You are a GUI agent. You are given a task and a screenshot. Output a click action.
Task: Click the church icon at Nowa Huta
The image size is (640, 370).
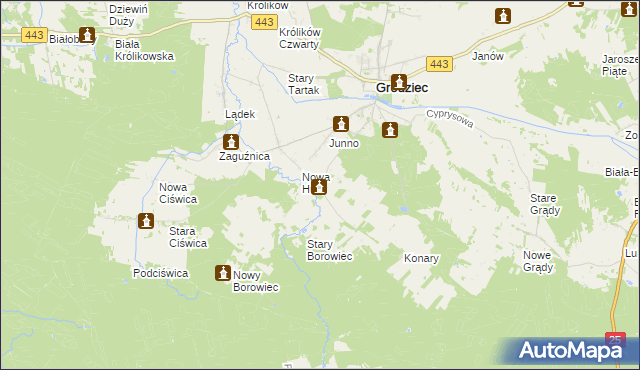coord(319,187)
